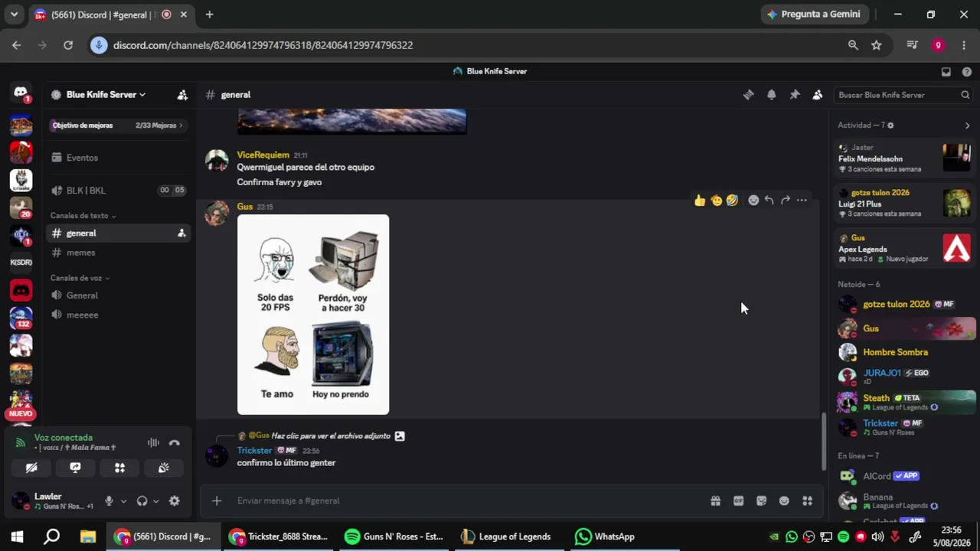
Task: Open the Discord inbox icon
Action: pos(946,72)
